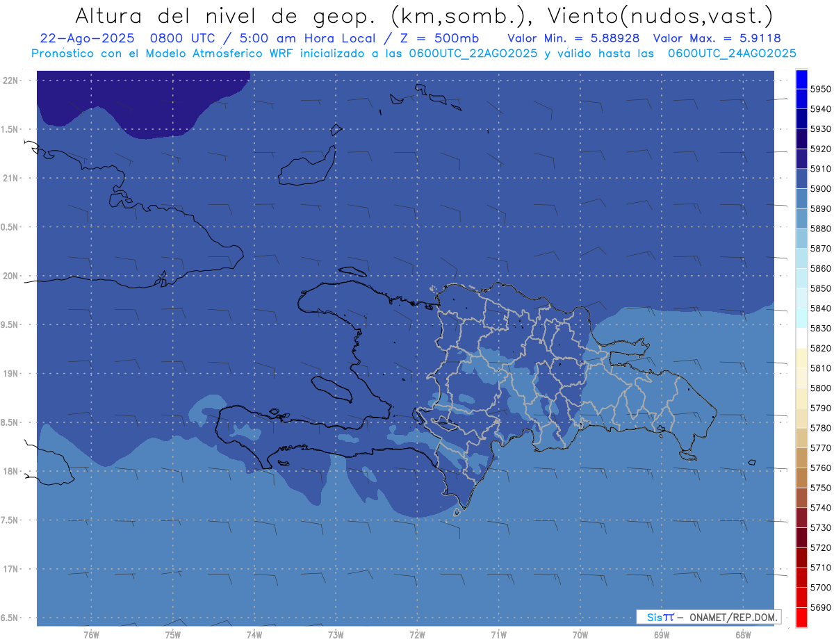This screenshot has width=834, height=644.
Task: Click the '6.5N' latitude axis label
Action: 10,618
